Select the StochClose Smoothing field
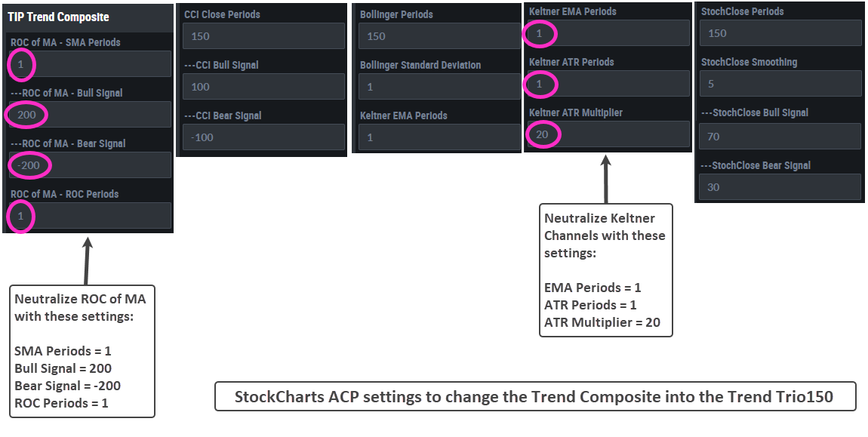The height and width of the screenshot is (437, 868). [x=780, y=84]
